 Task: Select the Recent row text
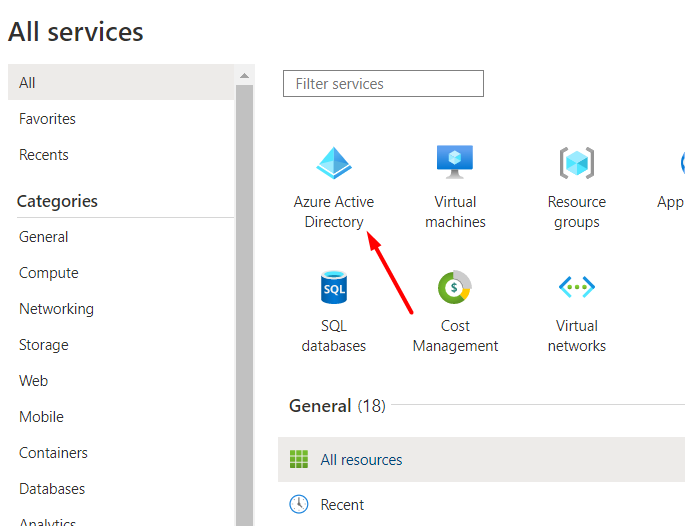point(342,505)
